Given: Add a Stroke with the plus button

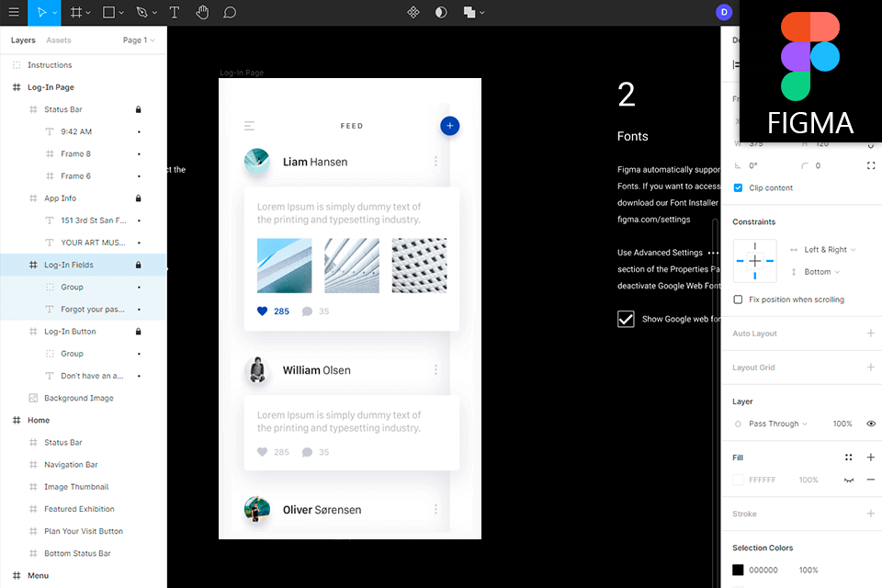Looking at the screenshot, I should [x=871, y=513].
